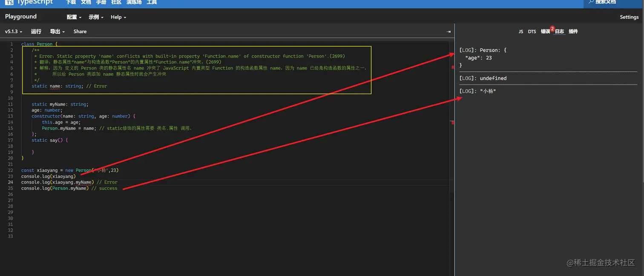
Task: Click lower red error marker in overview ruler
Action: coord(453,123)
